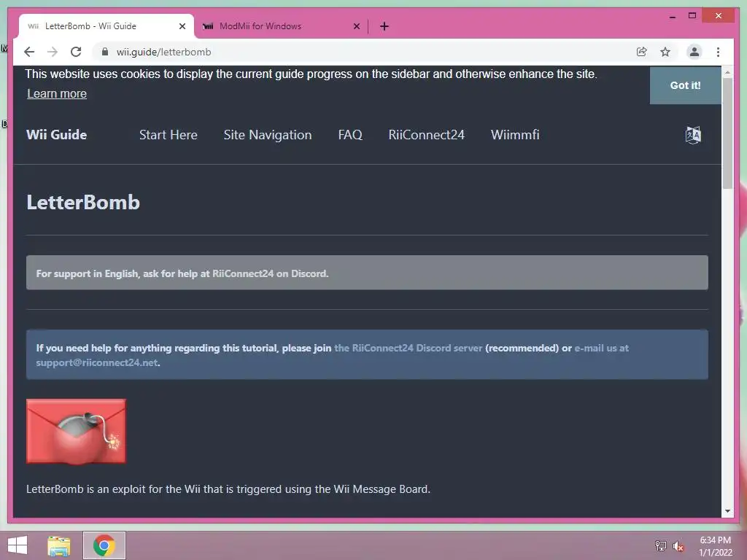
Task: Open the Wiimmfi navigation item
Action: tap(515, 135)
